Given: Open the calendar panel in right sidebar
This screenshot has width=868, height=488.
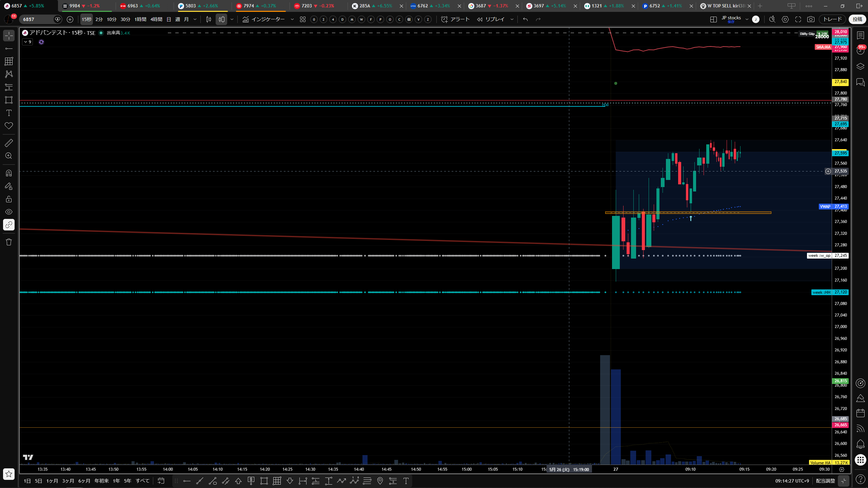Looking at the screenshot, I should point(861,413).
